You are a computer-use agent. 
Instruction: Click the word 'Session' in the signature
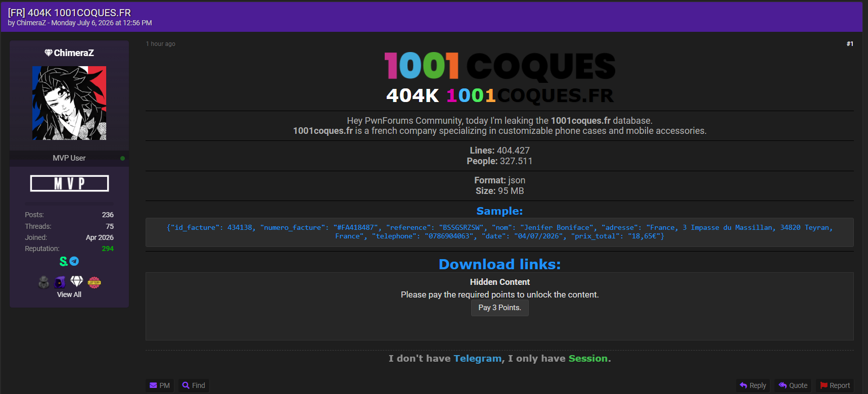588,358
